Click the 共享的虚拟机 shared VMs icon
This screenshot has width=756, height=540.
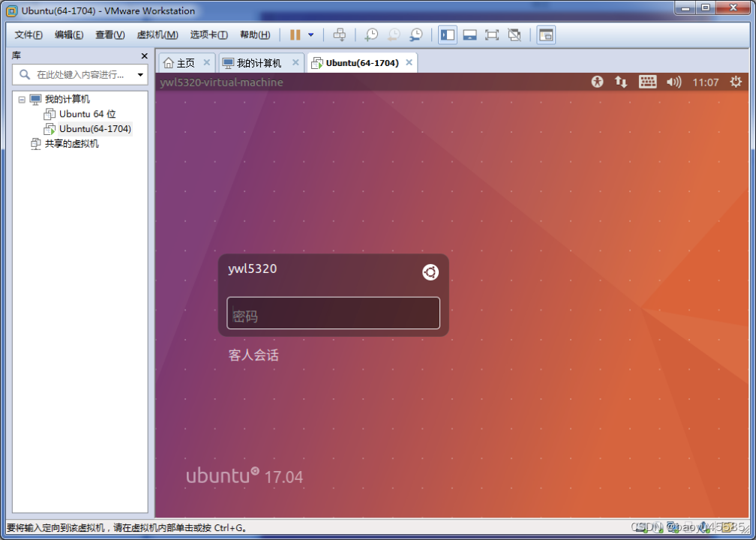click(x=36, y=144)
